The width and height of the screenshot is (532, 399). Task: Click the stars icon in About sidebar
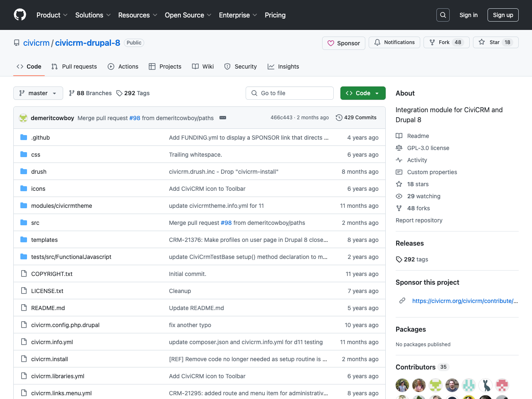(399, 184)
